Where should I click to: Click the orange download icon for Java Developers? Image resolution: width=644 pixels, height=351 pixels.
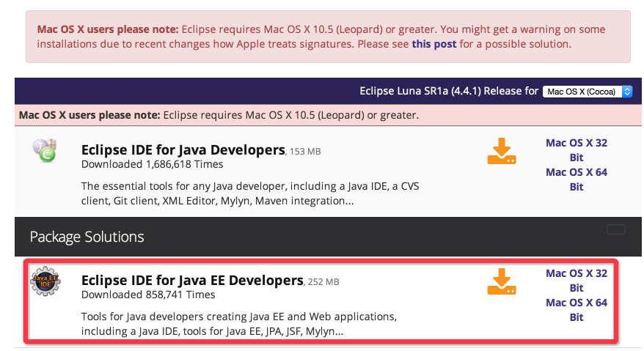(x=502, y=151)
